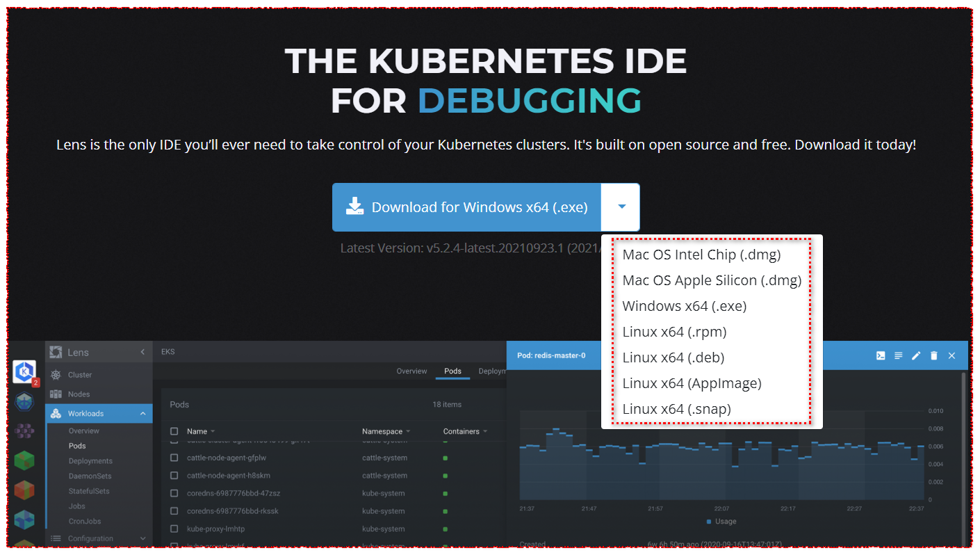This screenshot has height=555, width=980.
Task: Click the EKS cluster name header
Action: pyautogui.click(x=168, y=352)
